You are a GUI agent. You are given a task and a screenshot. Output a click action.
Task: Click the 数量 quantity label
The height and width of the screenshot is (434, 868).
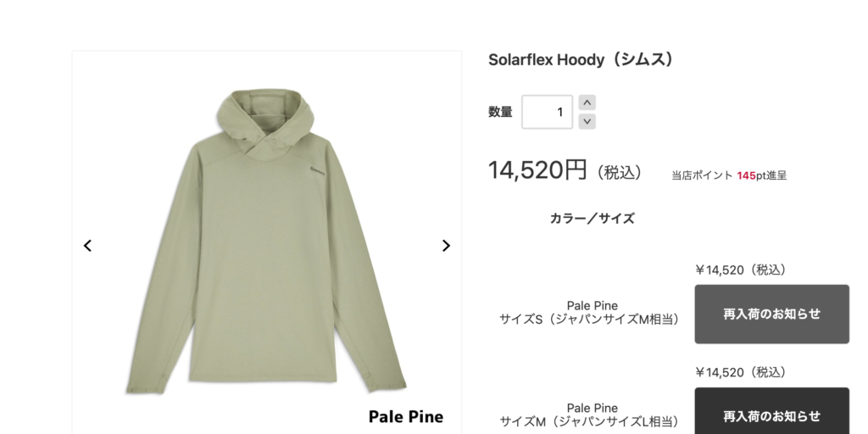coord(500,112)
